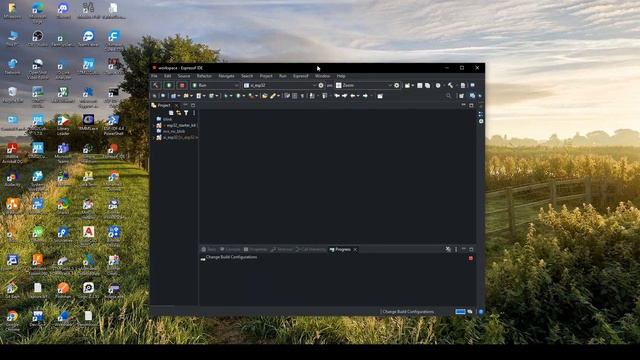This screenshot has height=360, width=640.
Task: Minimize the editor area
Action: pyautogui.click(x=464, y=105)
